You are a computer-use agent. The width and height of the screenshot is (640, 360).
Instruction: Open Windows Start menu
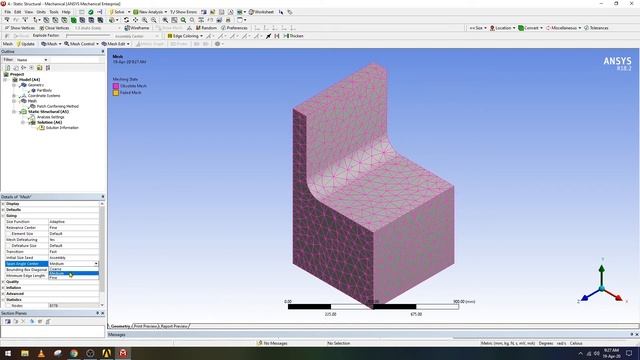click(8, 353)
